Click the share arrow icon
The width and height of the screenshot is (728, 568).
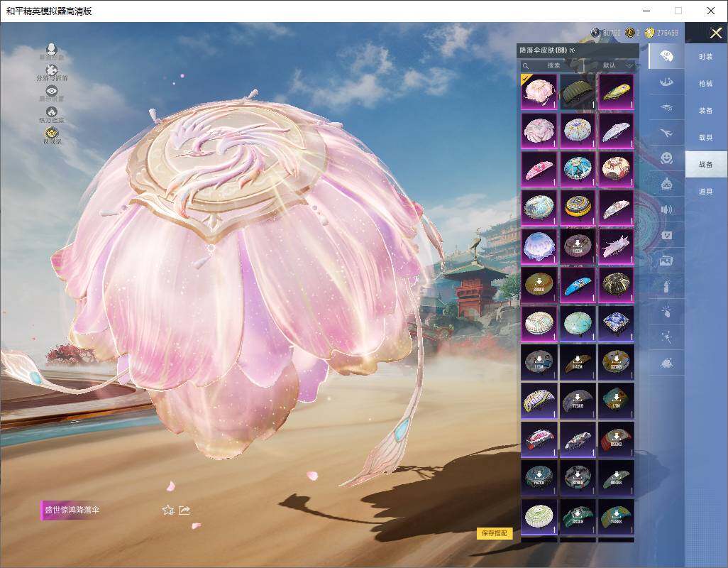(x=184, y=510)
